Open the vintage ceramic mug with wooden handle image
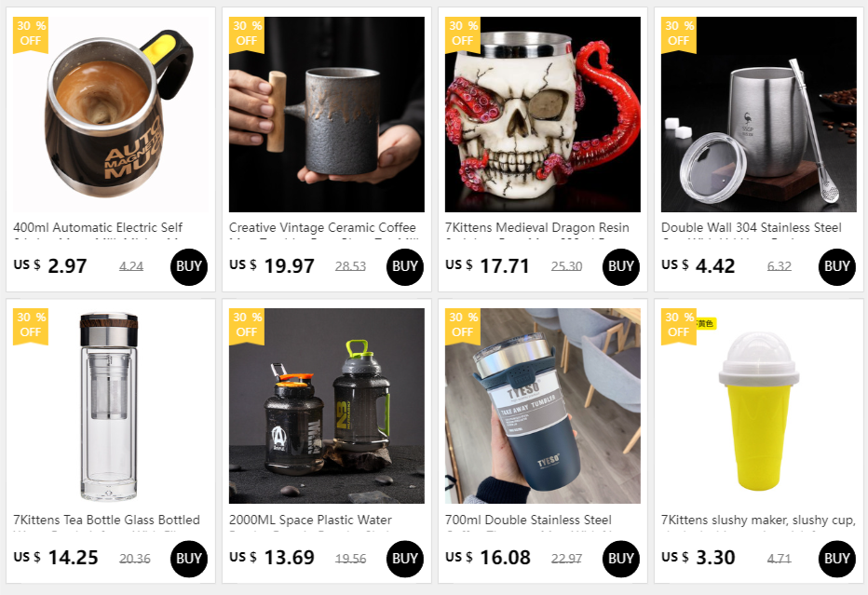The image size is (868, 595). (x=327, y=115)
